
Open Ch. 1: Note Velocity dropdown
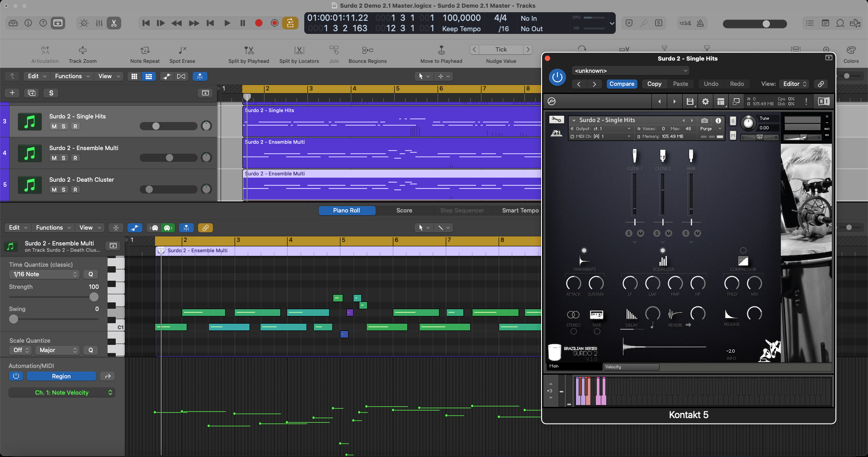(x=62, y=393)
